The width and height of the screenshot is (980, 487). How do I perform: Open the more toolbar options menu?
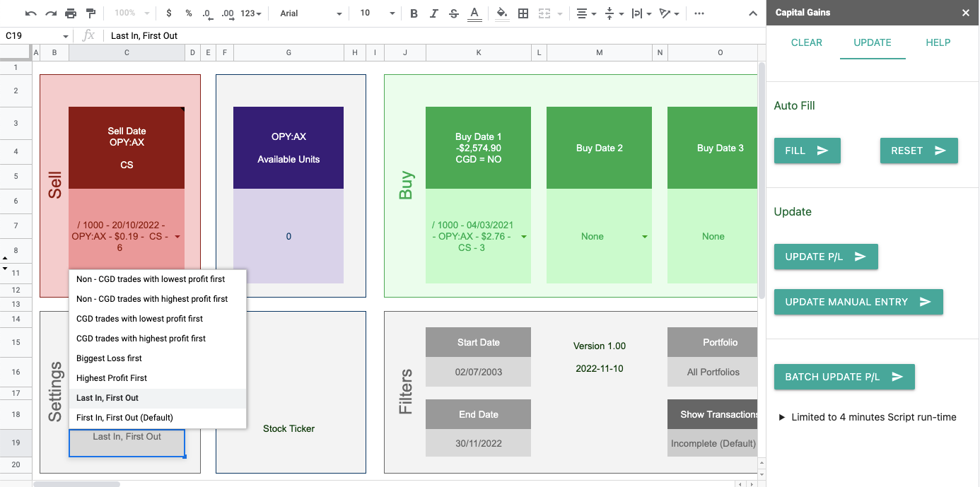coord(699,13)
